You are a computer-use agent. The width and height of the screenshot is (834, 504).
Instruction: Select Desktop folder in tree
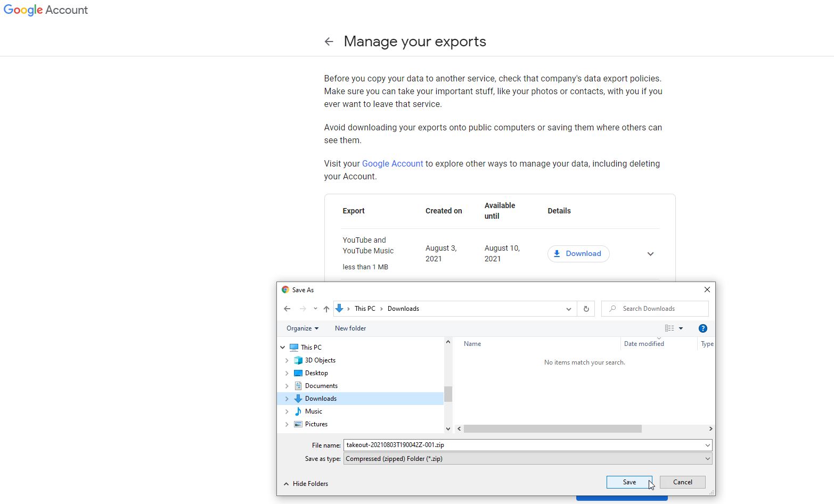tap(316, 373)
